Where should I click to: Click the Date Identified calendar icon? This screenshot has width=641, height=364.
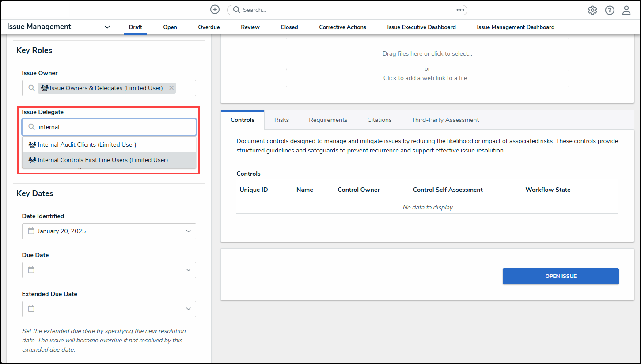coord(31,231)
